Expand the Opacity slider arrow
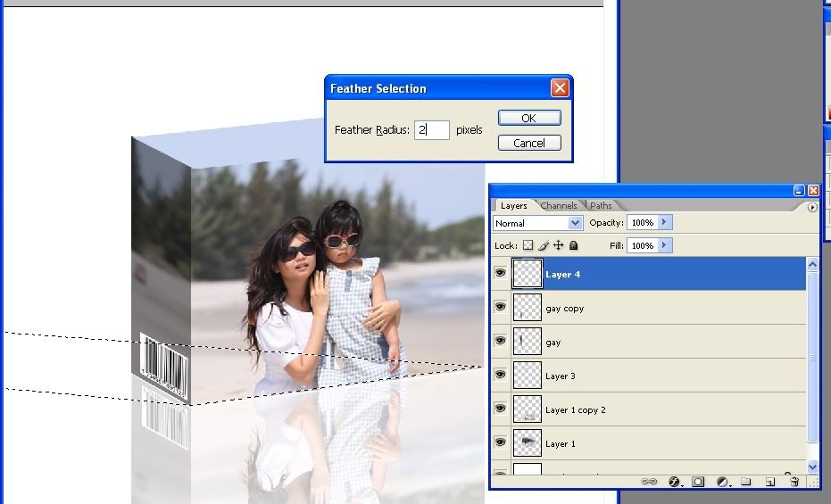831x504 pixels. point(665,222)
